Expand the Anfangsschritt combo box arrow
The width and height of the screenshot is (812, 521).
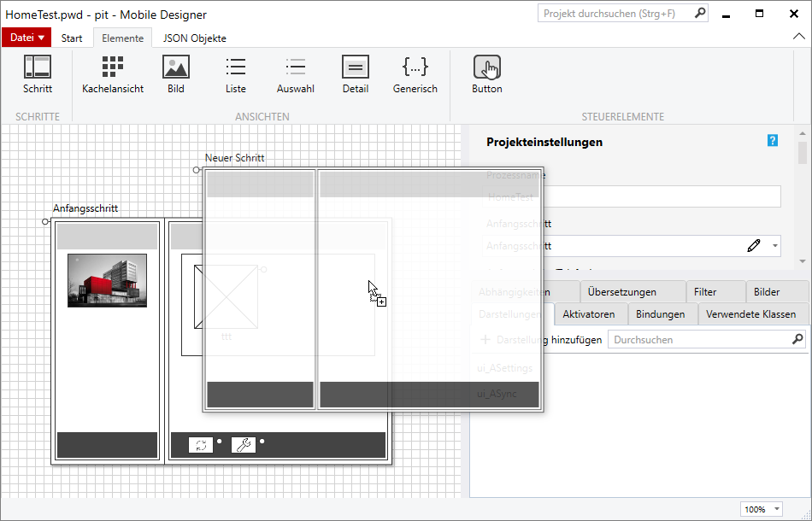pyautogui.click(x=774, y=246)
